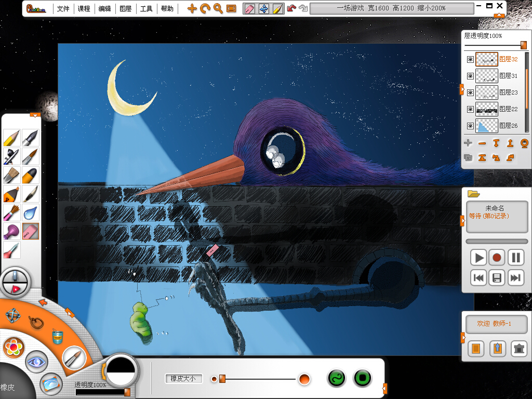Open the 图层 menu
This screenshot has height=399, width=532.
coord(125,9)
